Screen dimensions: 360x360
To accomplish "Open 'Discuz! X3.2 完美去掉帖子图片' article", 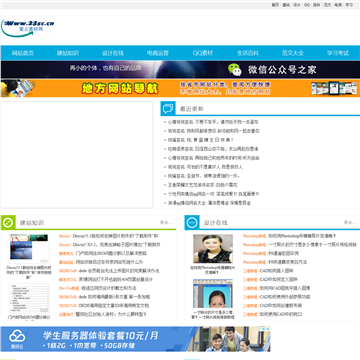I will point(117,245).
